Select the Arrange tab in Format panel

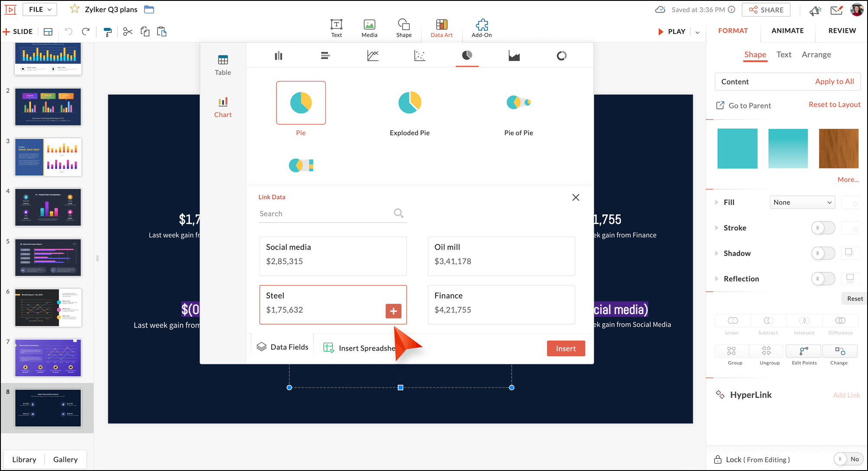[x=816, y=55]
